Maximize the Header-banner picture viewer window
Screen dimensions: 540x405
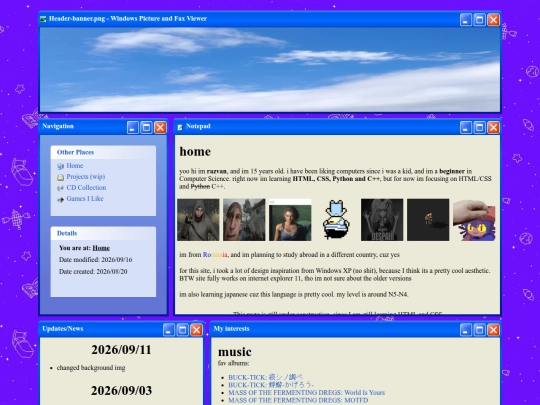pyautogui.click(x=479, y=20)
